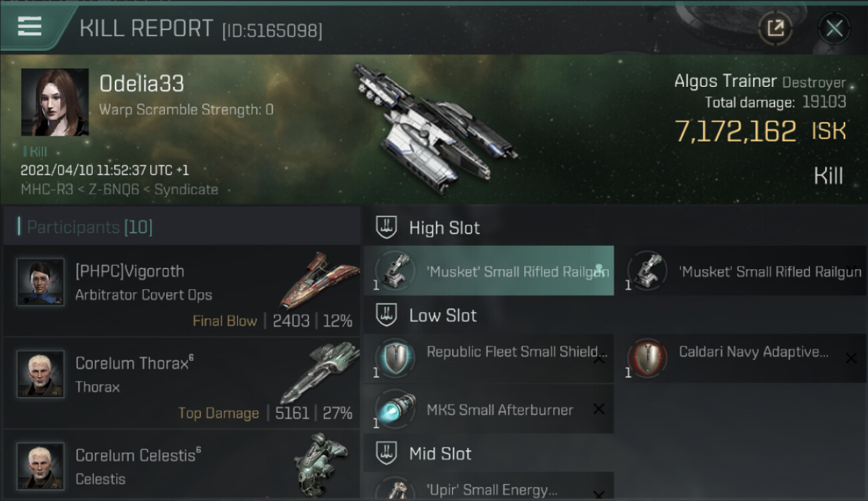The image size is (868, 501).
Task: Close the kill report window
Action: coord(834,28)
